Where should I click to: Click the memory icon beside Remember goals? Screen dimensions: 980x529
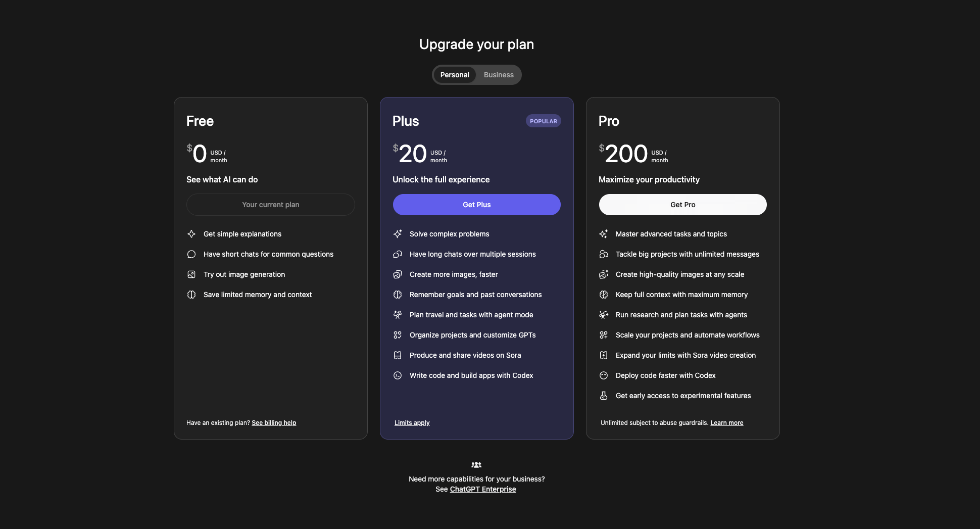pos(398,294)
